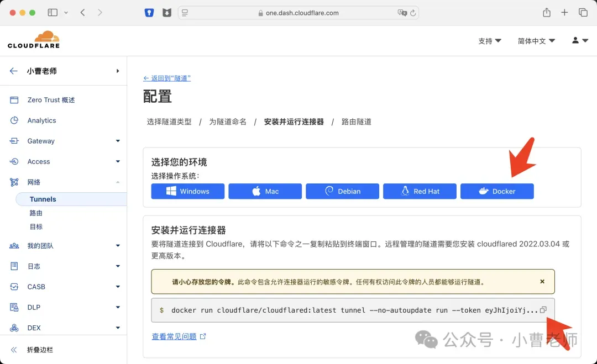The height and width of the screenshot is (364, 597).
Task: Choose Windows as the operating system
Action: point(187,191)
